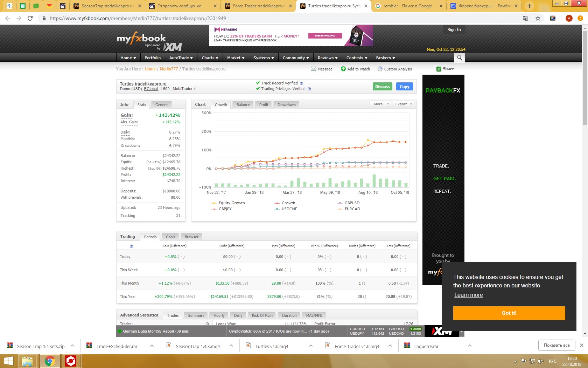Click the green Add to watch plus icon
The image size is (588, 368).
[343, 69]
